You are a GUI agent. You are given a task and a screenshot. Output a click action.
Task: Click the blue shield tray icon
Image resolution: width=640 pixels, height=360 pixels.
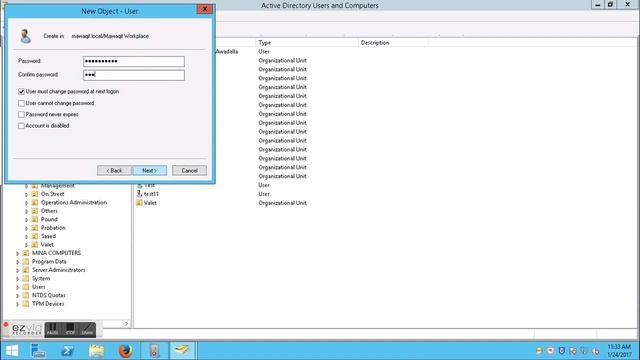coord(562,351)
